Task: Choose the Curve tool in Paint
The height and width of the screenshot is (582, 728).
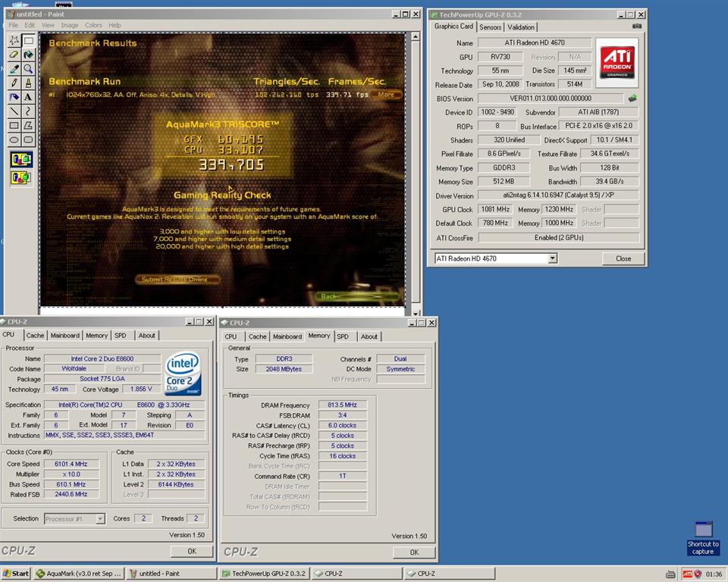Action: tap(28, 111)
